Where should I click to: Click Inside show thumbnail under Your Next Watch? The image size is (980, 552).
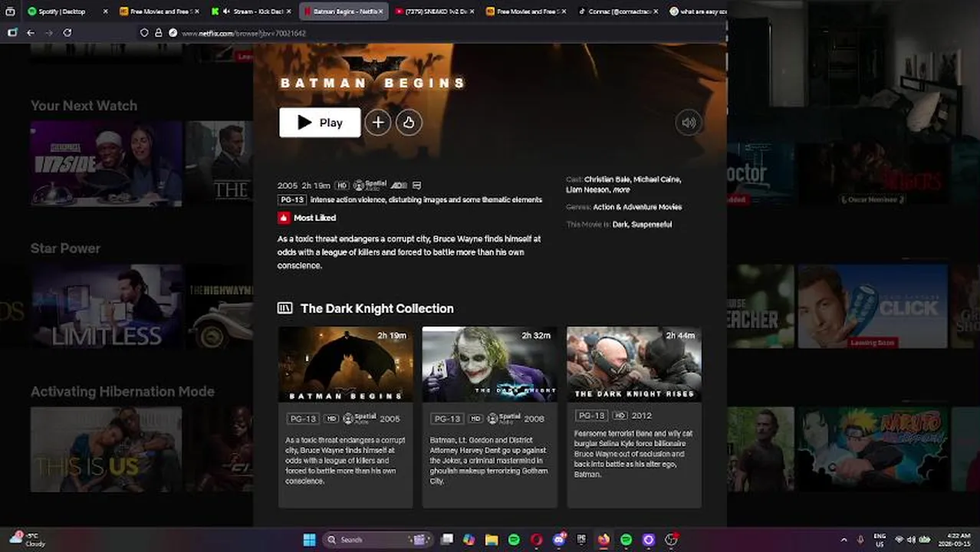pyautogui.click(x=107, y=163)
